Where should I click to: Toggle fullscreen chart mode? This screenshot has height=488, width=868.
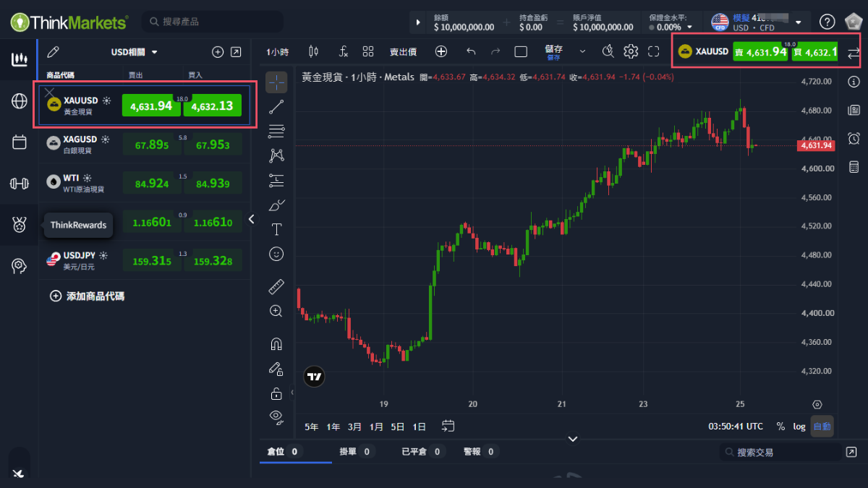point(654,51)
